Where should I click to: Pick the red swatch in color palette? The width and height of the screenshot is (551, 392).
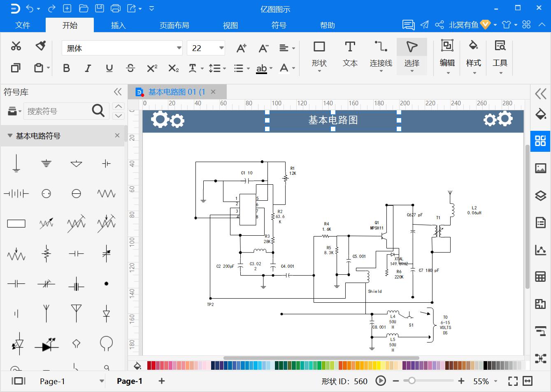pyautogui.click(x=150, y=365)
